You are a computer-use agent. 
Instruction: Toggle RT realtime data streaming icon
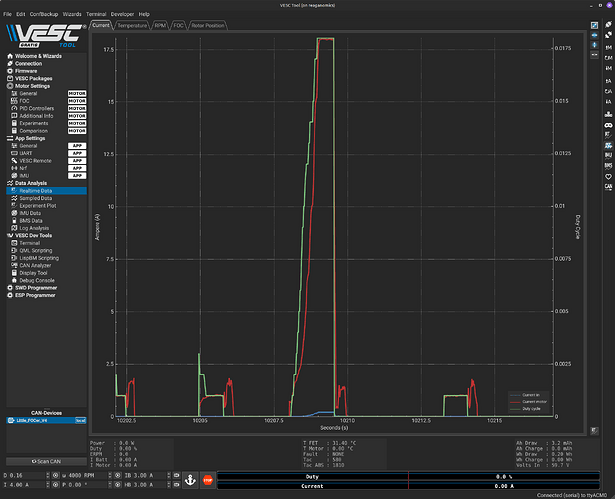pyautogui.click(x=608, y=135)
